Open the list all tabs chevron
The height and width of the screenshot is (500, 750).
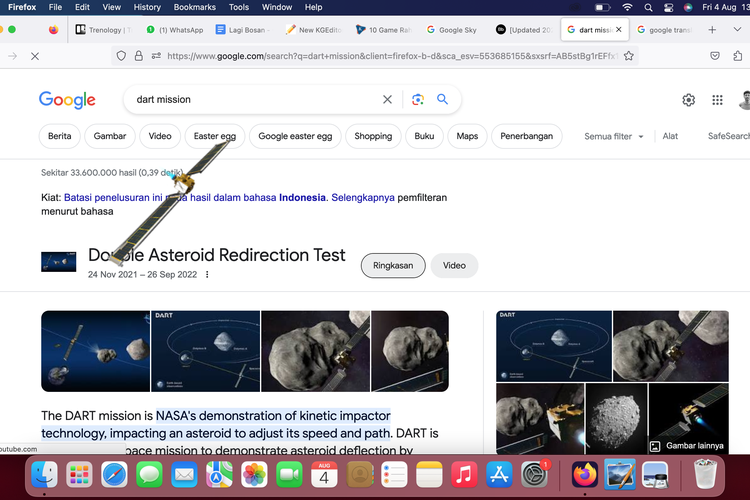739,30
